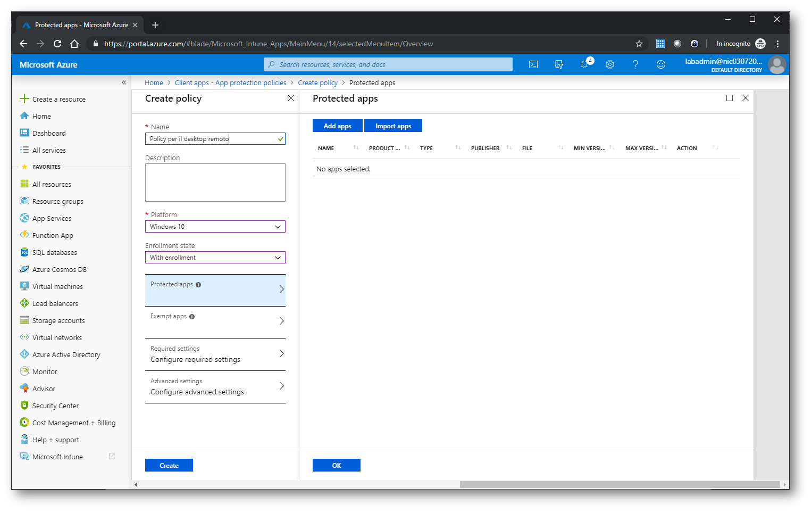Click the Protected apps info icon
The height and width of the screenshot is (512, 812).
[x=198, y=285]
